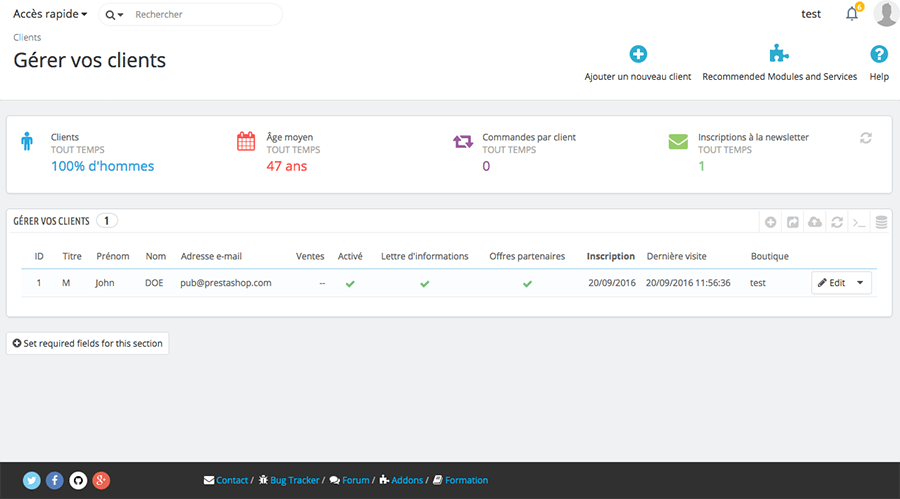Click Set required fields for this section
The height and width of the screenshot is (499, 900).
coord(87,343)
